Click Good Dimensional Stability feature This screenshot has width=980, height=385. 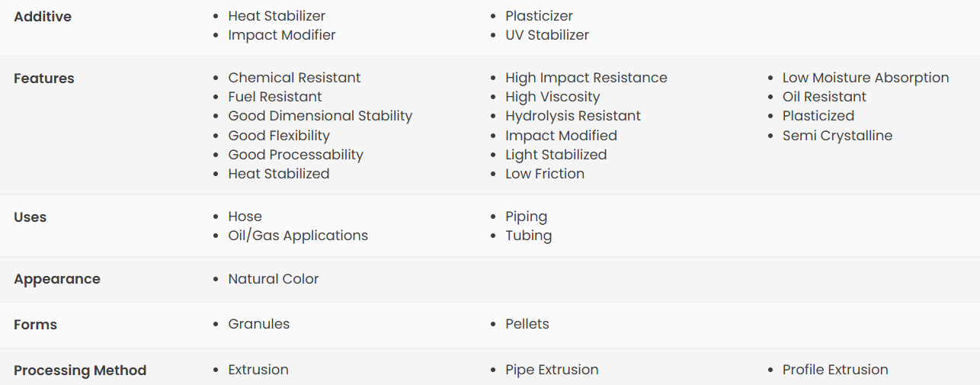tap(320, 116)
